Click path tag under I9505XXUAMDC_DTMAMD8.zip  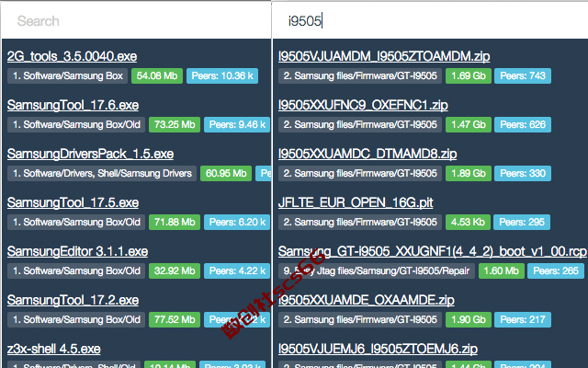(360, 174)
